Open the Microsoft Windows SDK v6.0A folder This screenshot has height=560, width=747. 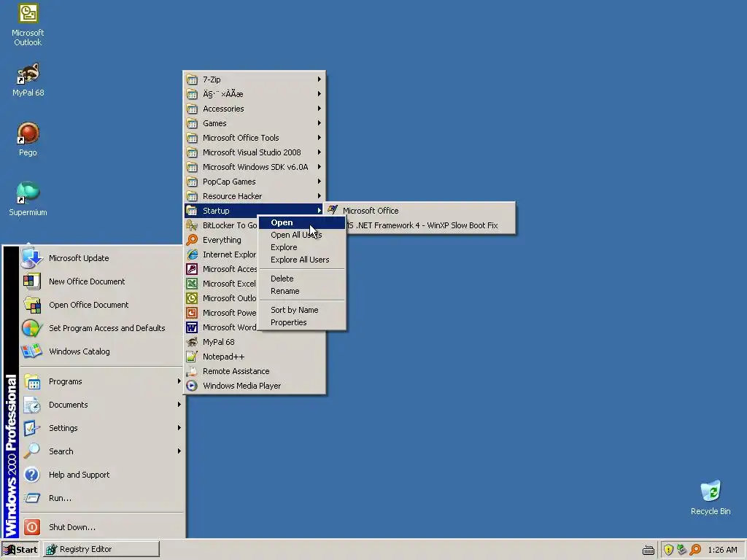[x=255, y=167]
